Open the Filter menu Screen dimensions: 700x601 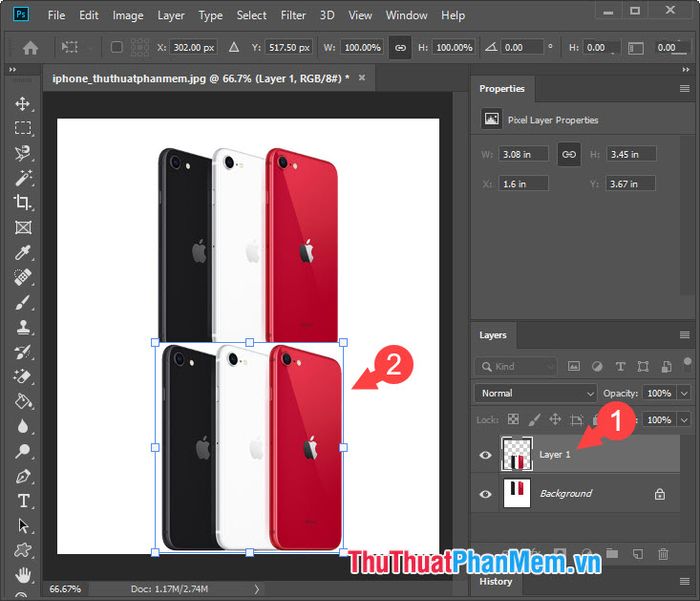293,15
